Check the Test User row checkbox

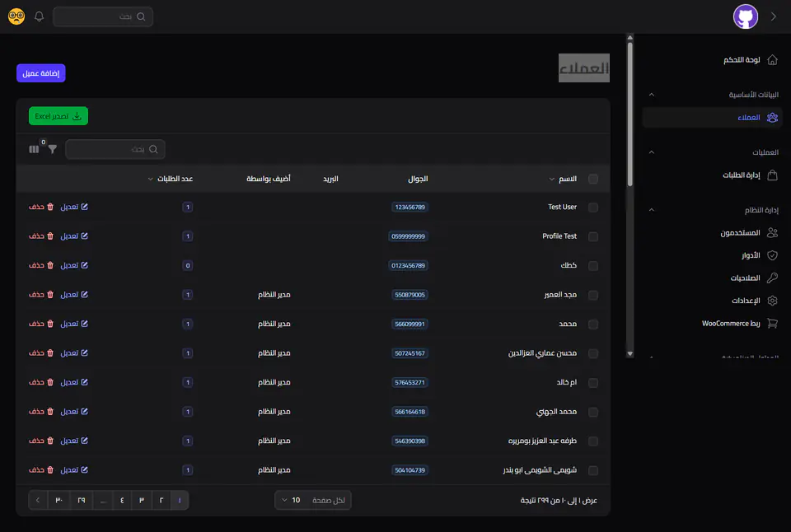(593, 208)
